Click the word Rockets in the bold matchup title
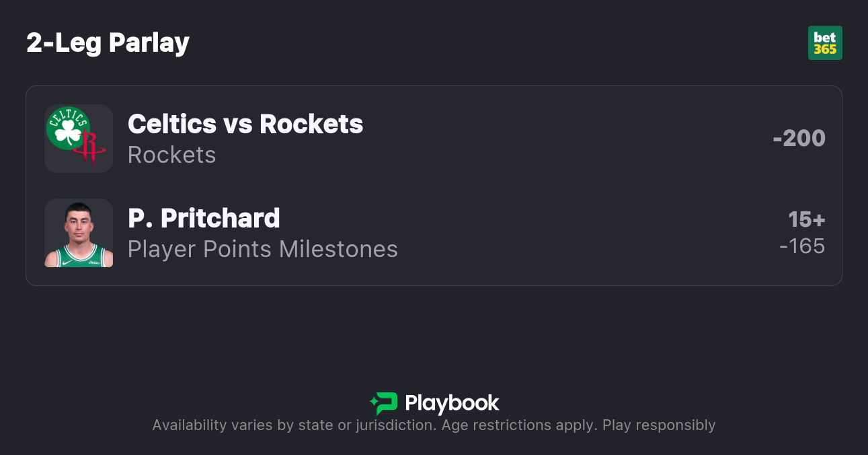This screenshot has height=455, width=868. tap(311, 124)
